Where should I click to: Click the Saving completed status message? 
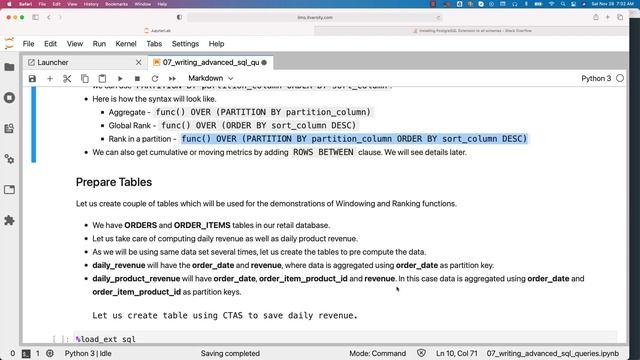pos(230,353)
